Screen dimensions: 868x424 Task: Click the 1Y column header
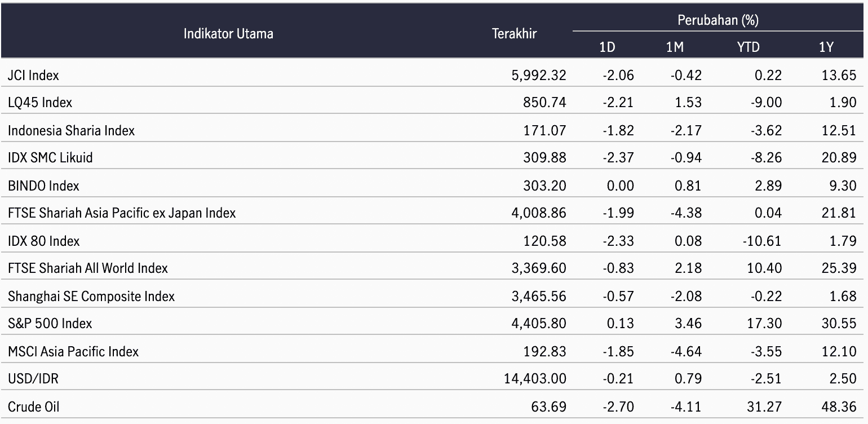pyautogui.click(x=826, y=48)
